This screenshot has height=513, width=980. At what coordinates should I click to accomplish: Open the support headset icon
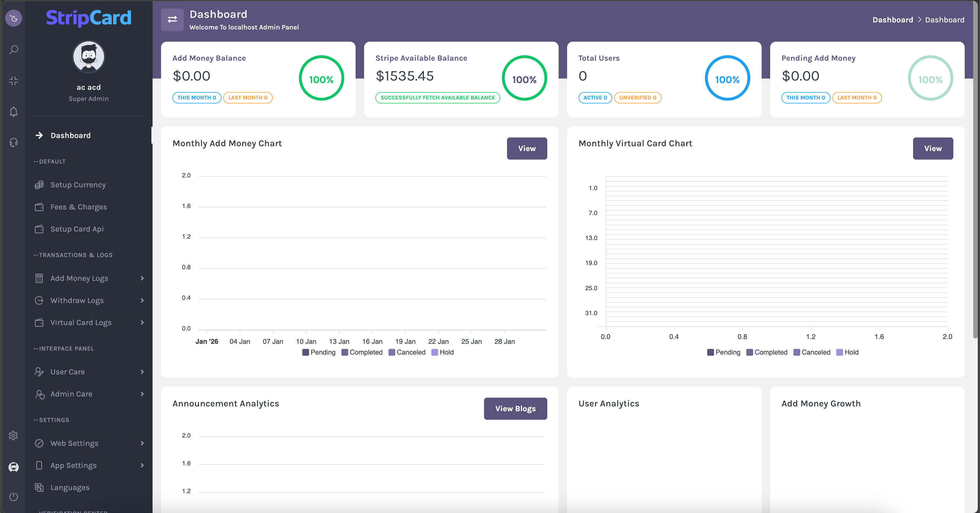(13, 143)
